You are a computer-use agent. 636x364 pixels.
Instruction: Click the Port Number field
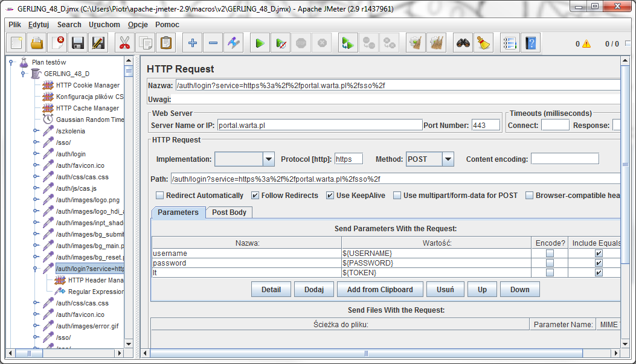click(x=486, y=125)
